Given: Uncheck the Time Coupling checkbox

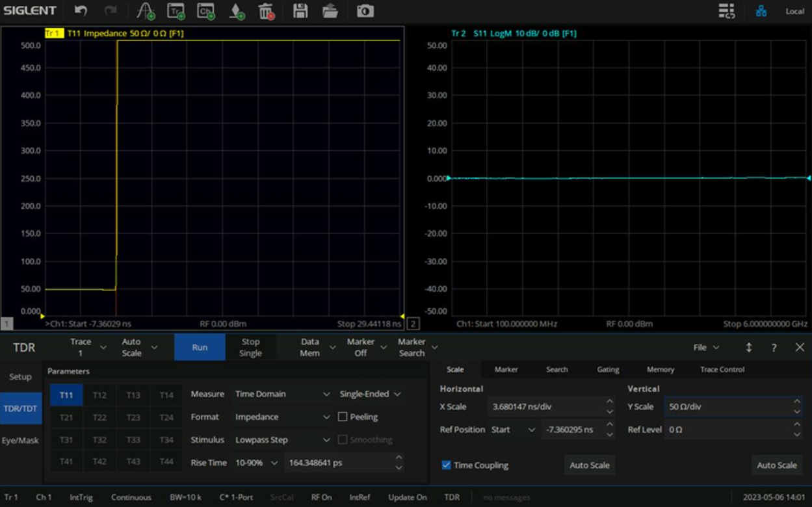Looking at the screenshot, I should pos(446,465).
